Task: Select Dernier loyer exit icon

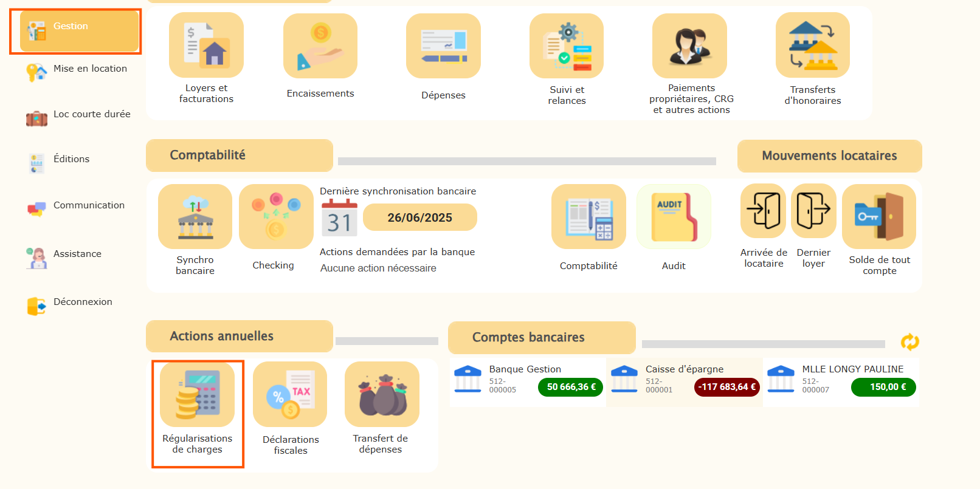Action: pos(813,211)
